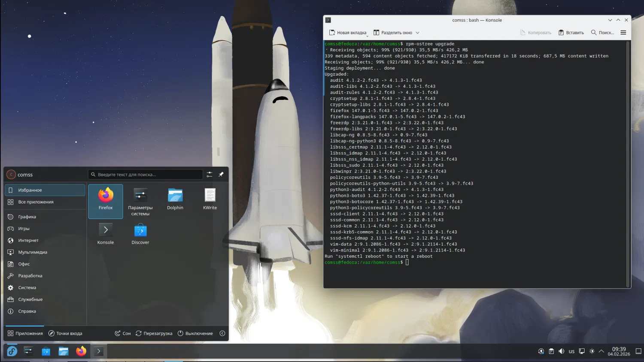Focus the launcher search field
The image size is (644, 362).
click(x=146, y=175)
